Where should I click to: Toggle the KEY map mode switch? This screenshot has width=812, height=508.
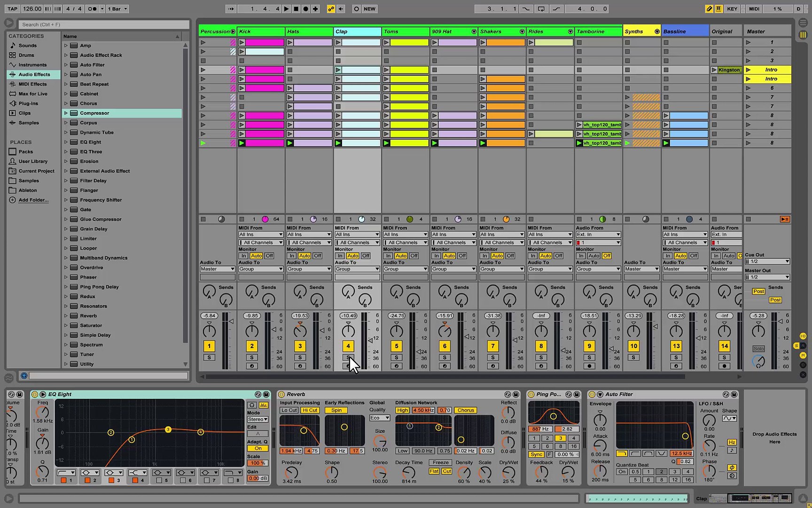(732, 8)
